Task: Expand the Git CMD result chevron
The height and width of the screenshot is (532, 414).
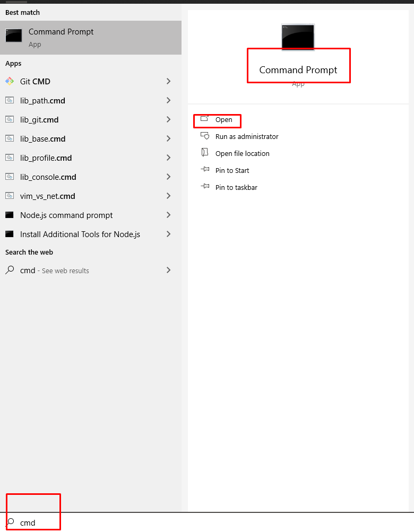Action: click(168, 81)
